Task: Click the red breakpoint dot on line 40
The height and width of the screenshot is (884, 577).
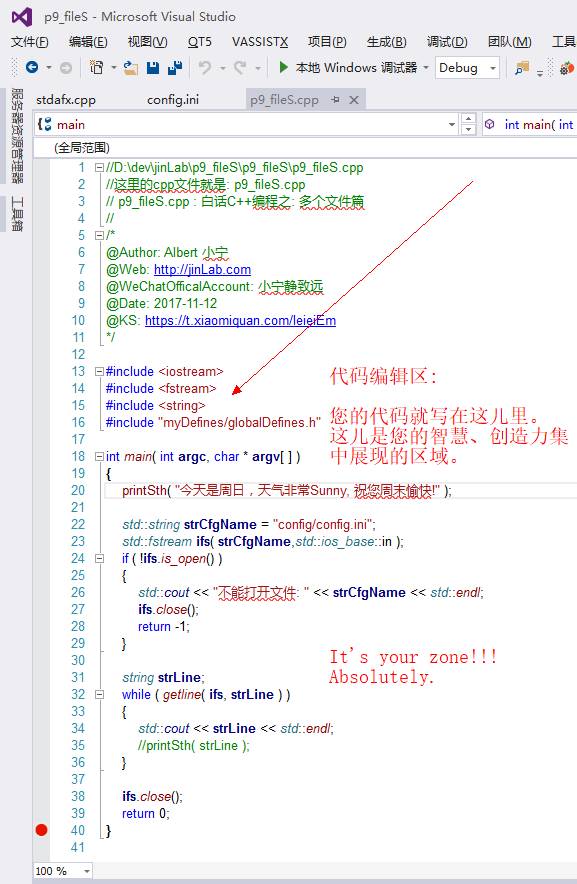Action: click(41, 829)
